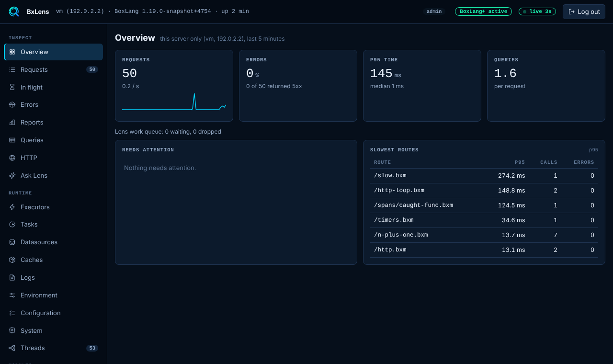613x364 pixels.
Task: Click the BoxLang+ active badge
Action: 483,11
